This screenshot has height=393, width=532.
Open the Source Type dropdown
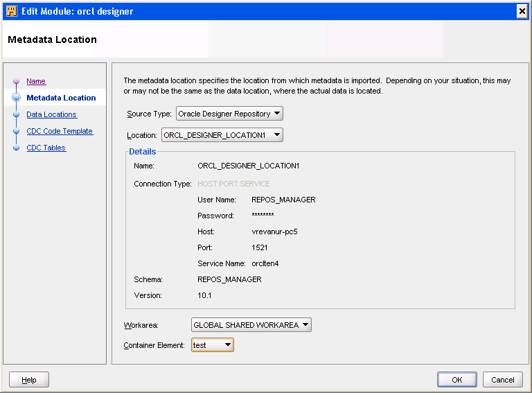229,114
